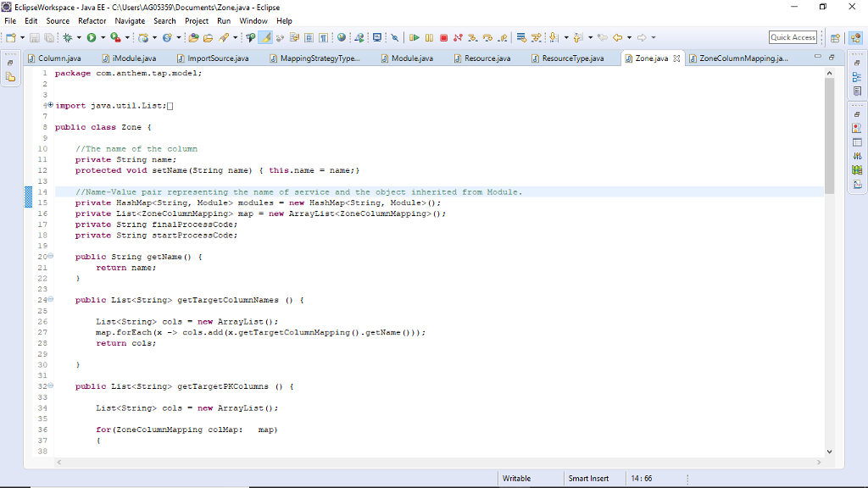Click the Next Annotation icon
This screenshot has width=868, height=488.
click(x=553, y=37)
